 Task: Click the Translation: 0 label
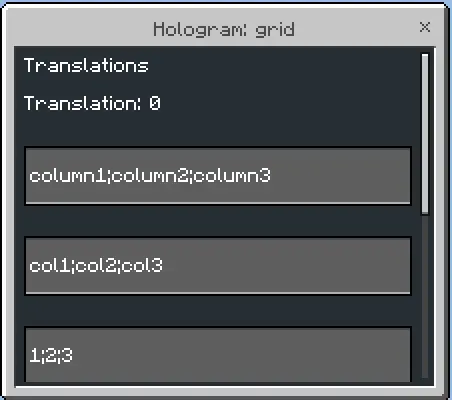[x=92, y=103]
